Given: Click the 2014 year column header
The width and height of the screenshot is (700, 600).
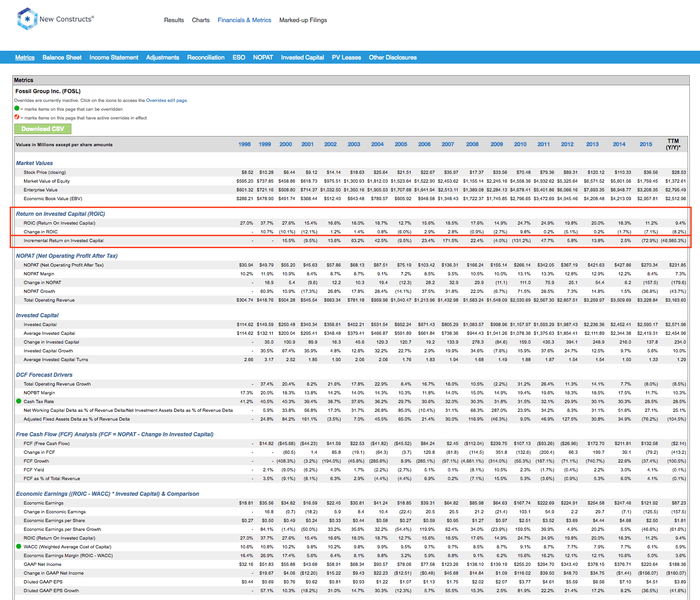Looking at the screenshot, I should tap(619, 144).
